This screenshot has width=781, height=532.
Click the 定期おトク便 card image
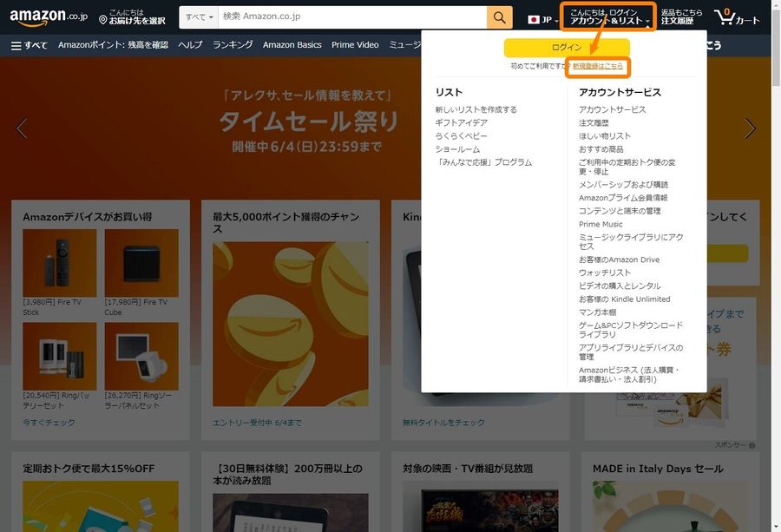tap(101, 506)
